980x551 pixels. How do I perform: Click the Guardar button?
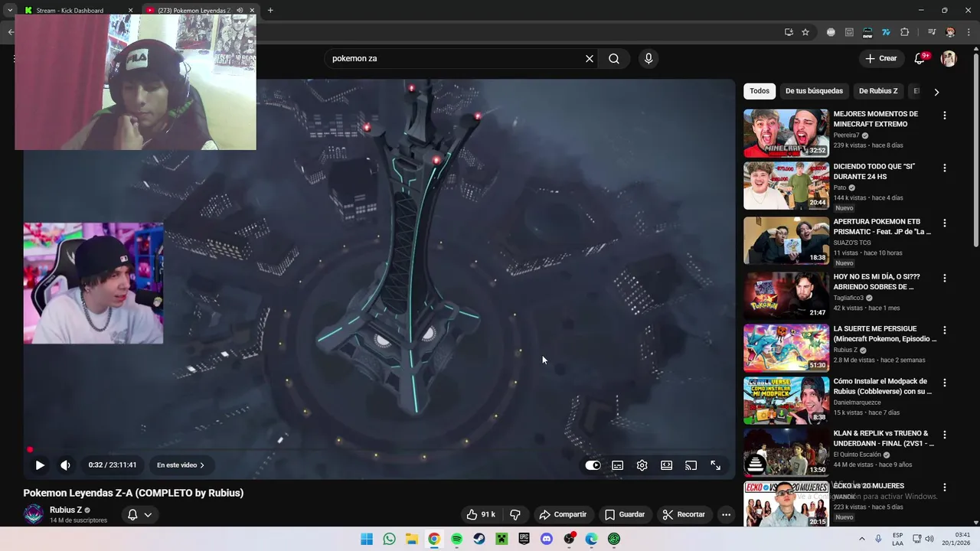pyautogui.click(x=625, y=514)
